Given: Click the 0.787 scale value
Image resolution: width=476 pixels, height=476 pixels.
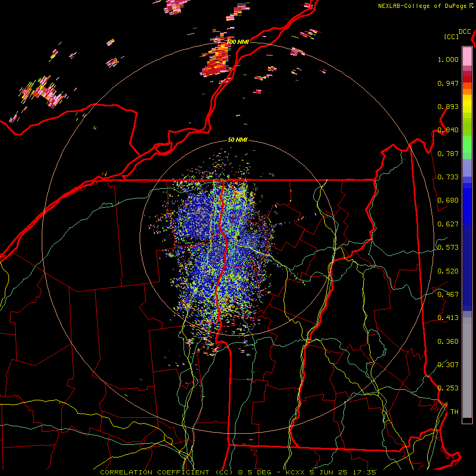Looking at the screenshot, I should tap(448, 153).
